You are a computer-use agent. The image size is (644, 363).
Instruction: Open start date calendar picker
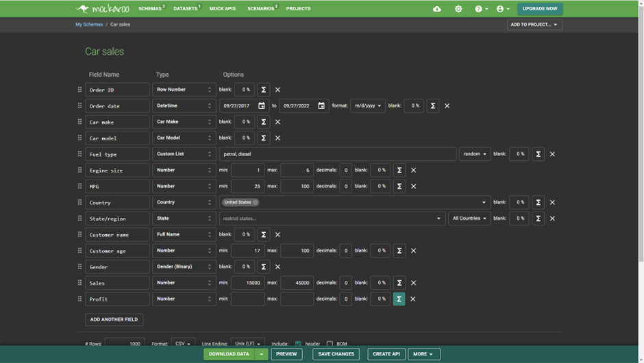[262, 105]
